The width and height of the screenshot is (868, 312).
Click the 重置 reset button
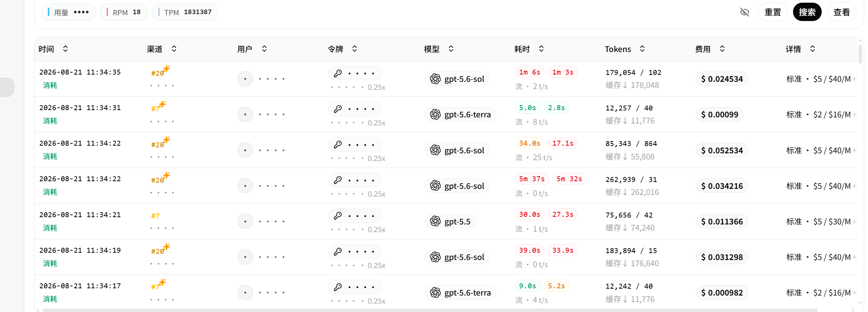pyautogui.click(x=772, y=12)
